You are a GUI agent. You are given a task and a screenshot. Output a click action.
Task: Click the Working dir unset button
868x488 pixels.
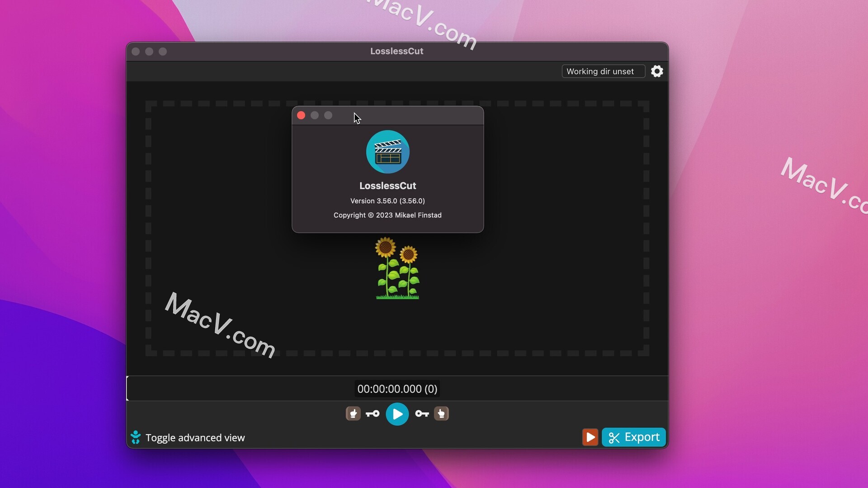click(603, 71)
